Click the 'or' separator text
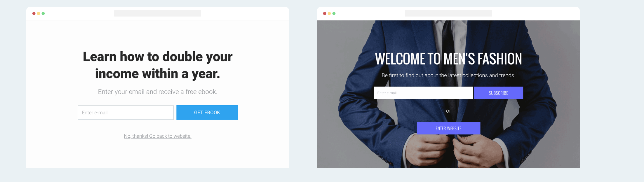 pyautogui.click(x=448, y=111)
